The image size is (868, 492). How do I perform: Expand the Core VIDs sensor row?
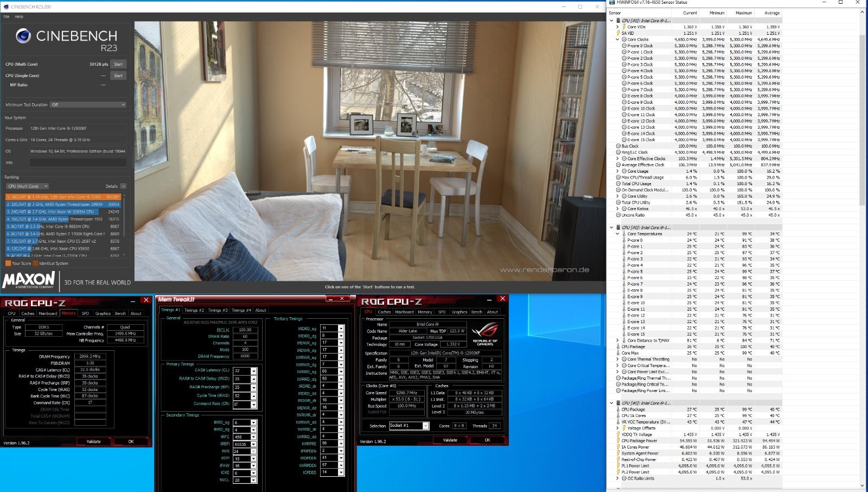[x=617, y=27]
